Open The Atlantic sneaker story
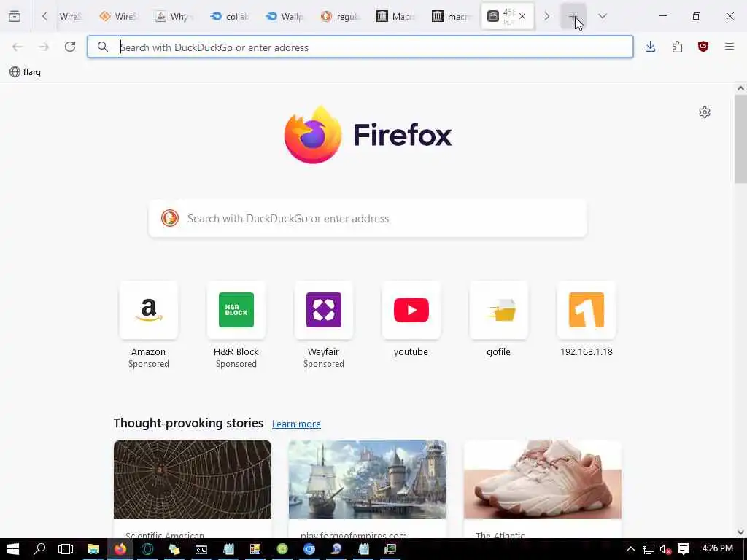 [x=543, y=489]
